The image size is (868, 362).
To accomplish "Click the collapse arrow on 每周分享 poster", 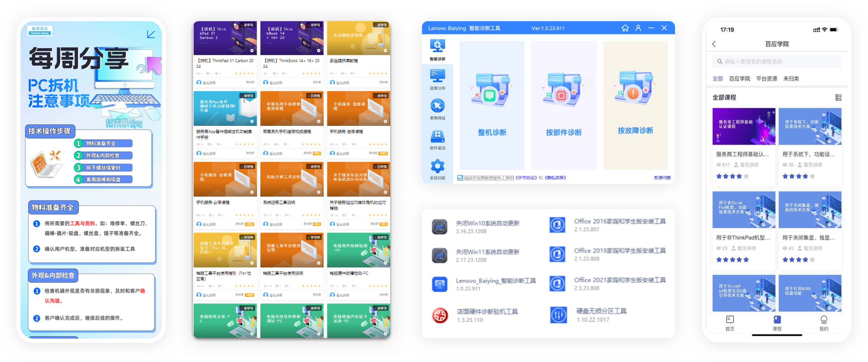I will [151, 34].
